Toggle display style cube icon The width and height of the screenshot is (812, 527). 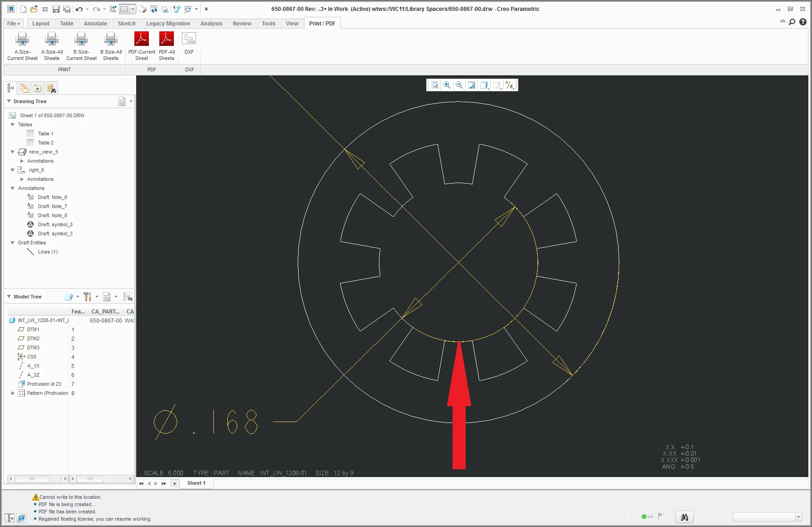(484, 85)
